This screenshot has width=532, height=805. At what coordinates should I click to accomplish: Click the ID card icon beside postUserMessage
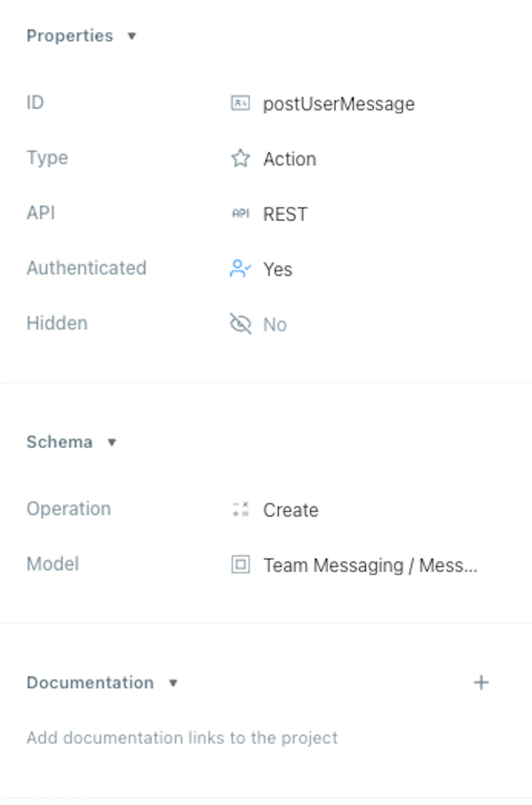coord(240,103)
